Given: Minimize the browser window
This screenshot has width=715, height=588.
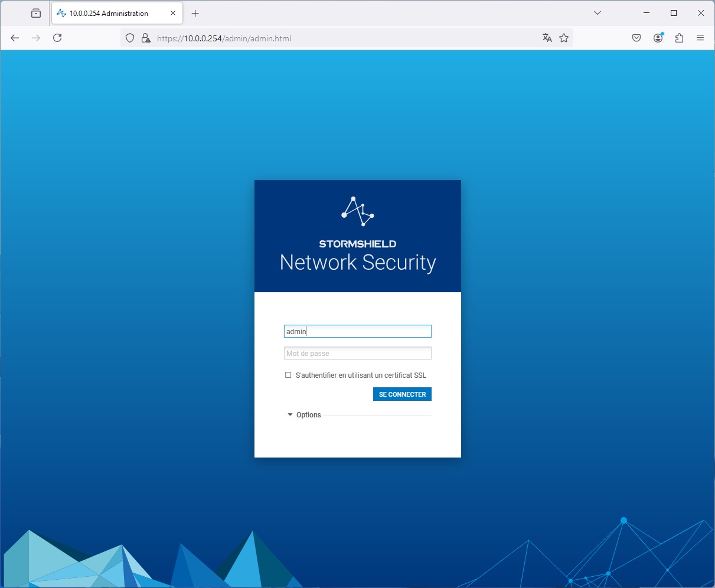Looking at the screenshot, I should tap(647, 13).
